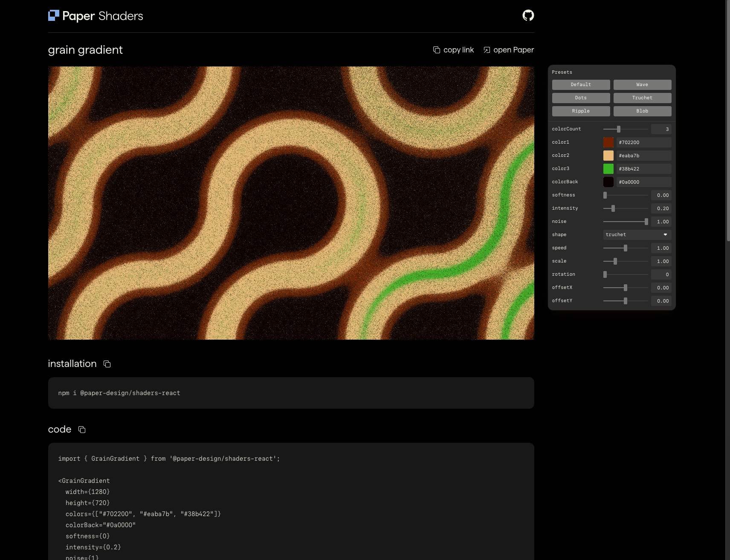Click the grain gradient shader preview
This screenshot has width=730, height=560.
click(291, 203)
